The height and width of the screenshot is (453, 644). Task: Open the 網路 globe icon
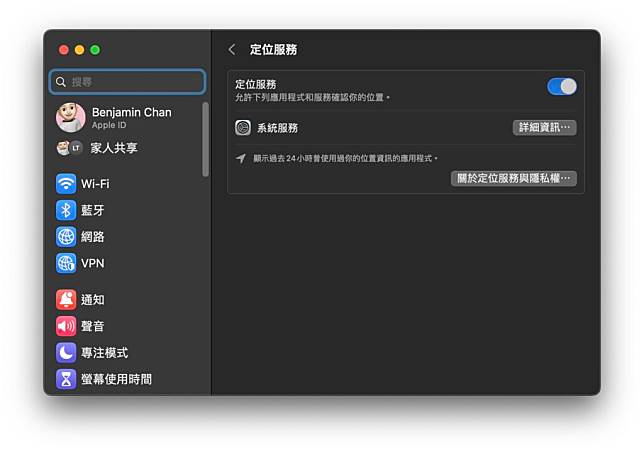click(66, 237)
